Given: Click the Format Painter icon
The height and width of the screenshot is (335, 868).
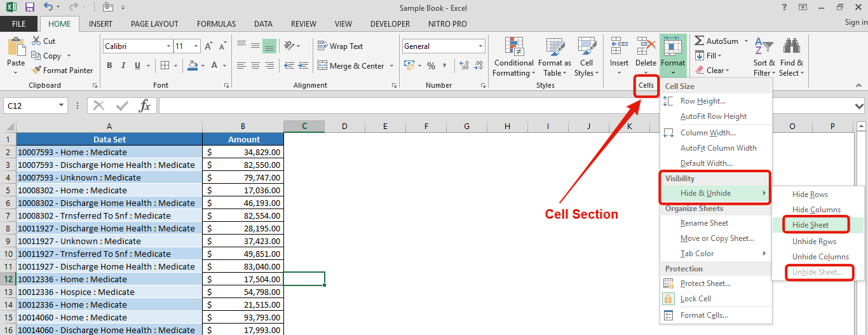Looking at the screenshot, I should pos(36,71).
